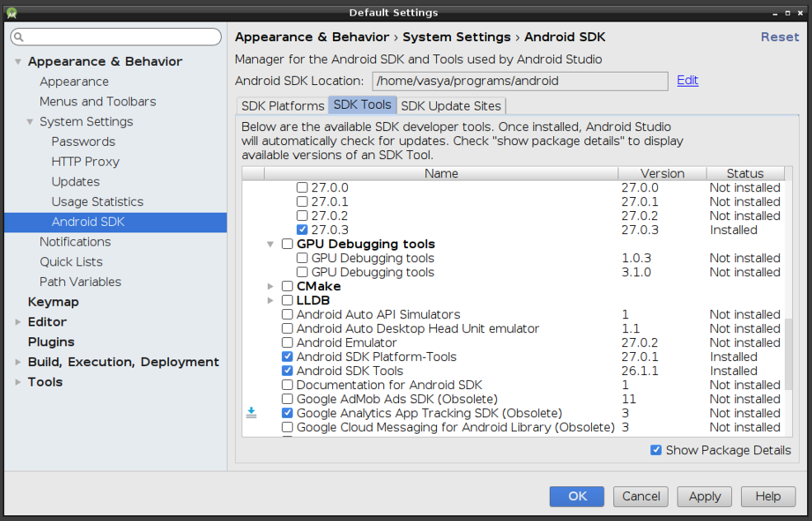Check GPU Debugging tools version 1.0.3 checkbox
The image size is (812, 521).
[x=302, y=258]
